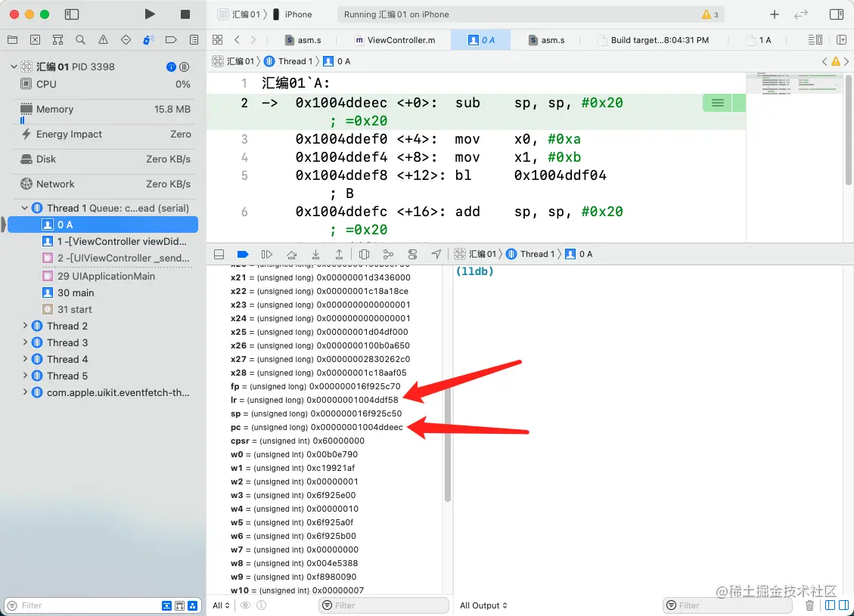Show the project navigator folder icon

pyautogui.click(x=13, y=40)
